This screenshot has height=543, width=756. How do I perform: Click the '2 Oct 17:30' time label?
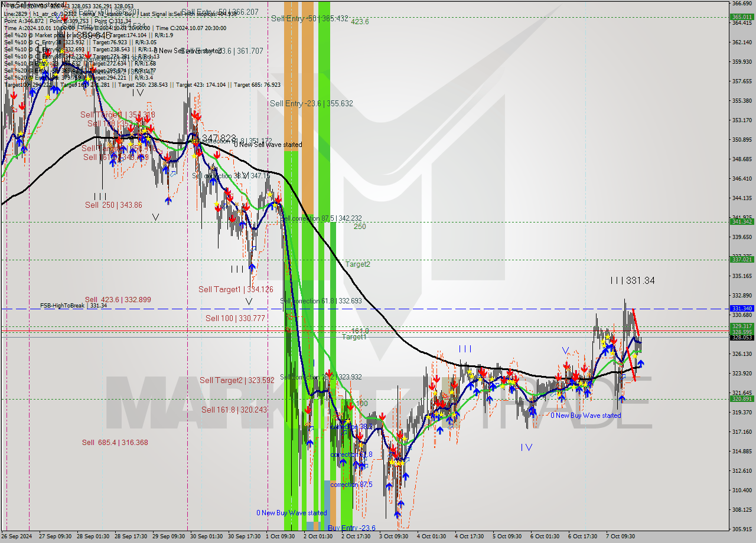point(356,537)
